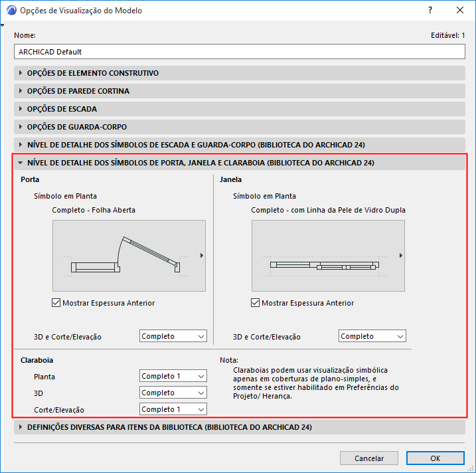Expand Opções de Elemento Construtivo section

(x=240, y=73)
